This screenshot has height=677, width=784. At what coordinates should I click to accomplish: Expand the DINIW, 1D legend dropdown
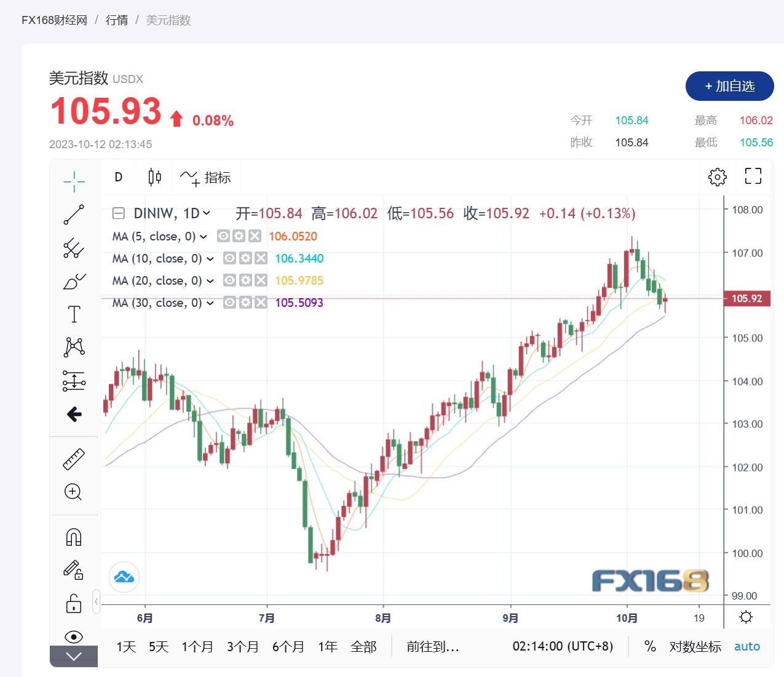point(207,213)
